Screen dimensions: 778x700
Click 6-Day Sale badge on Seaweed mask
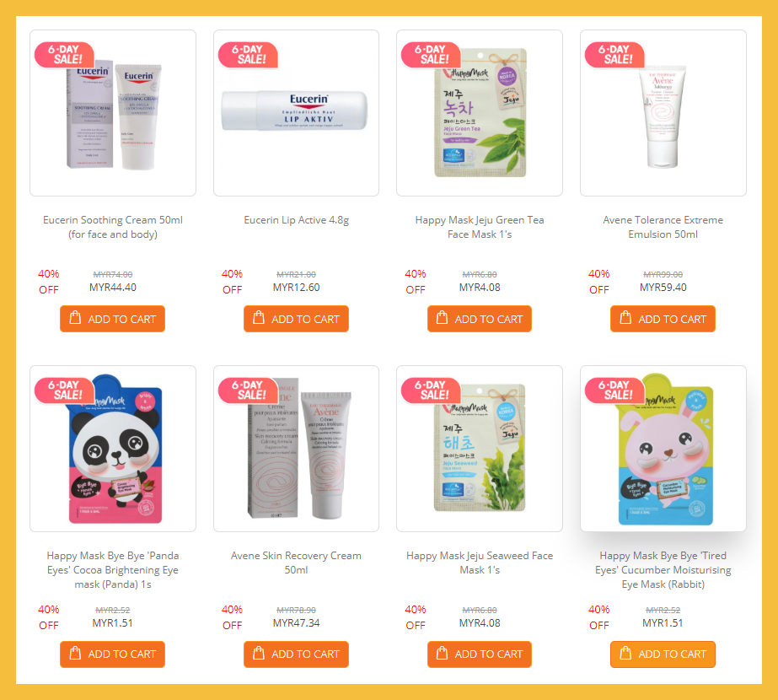point(432,390)
